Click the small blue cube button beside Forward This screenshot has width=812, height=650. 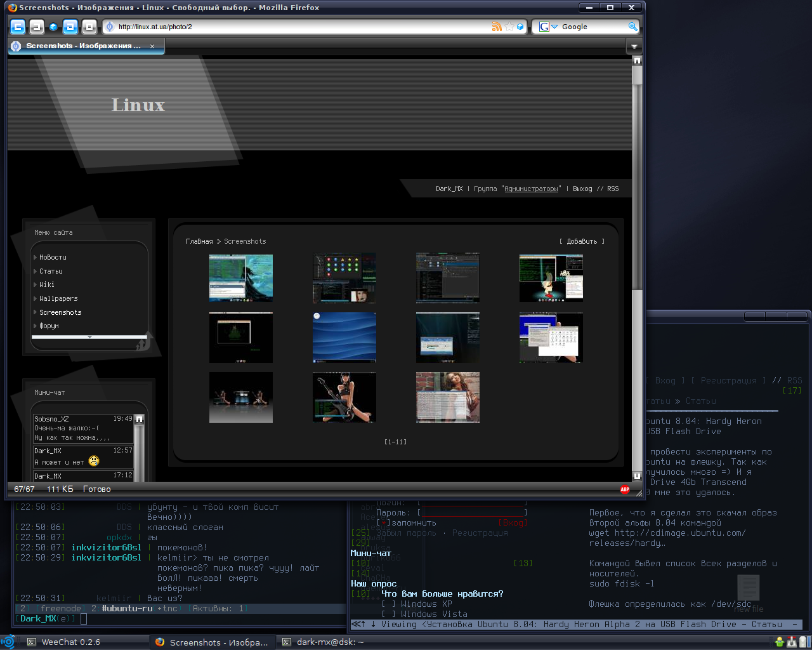[x=53, y=27]
